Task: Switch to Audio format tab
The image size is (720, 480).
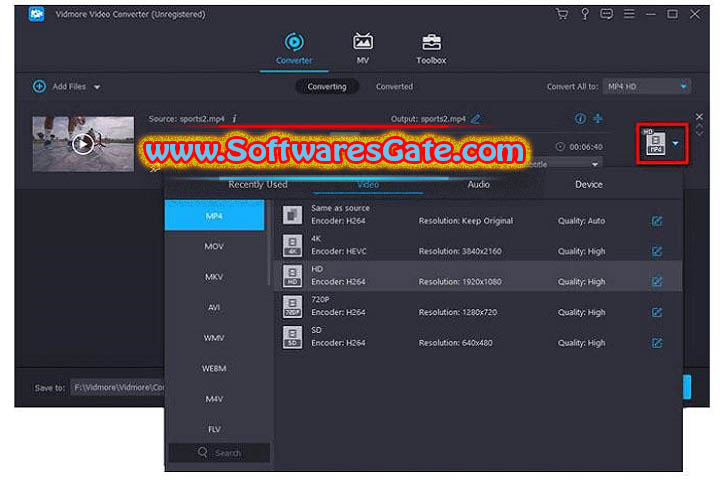Action: [x=478, y=184]
